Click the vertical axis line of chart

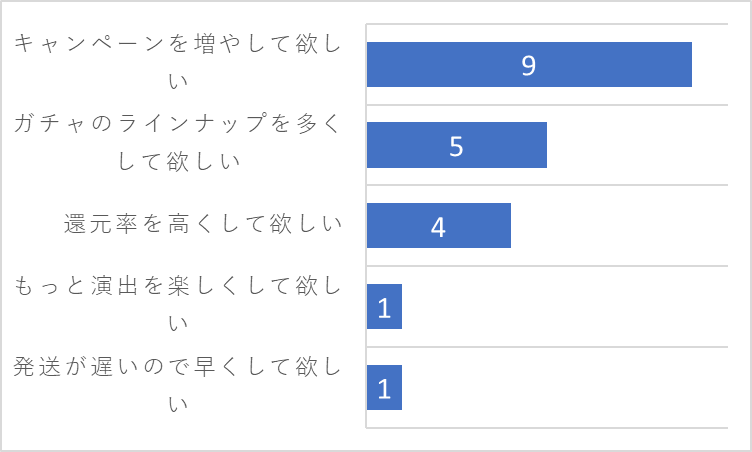point(366,226)
